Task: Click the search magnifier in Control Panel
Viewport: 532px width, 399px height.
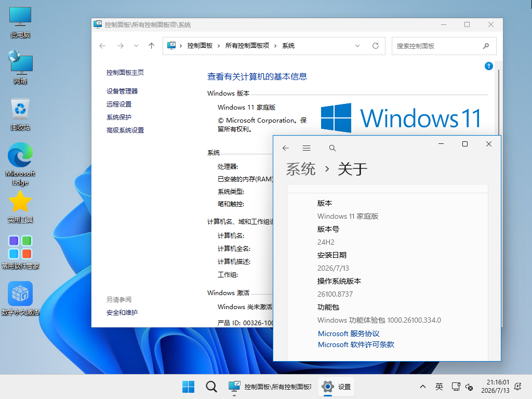Action: click(x=486, y=46)
